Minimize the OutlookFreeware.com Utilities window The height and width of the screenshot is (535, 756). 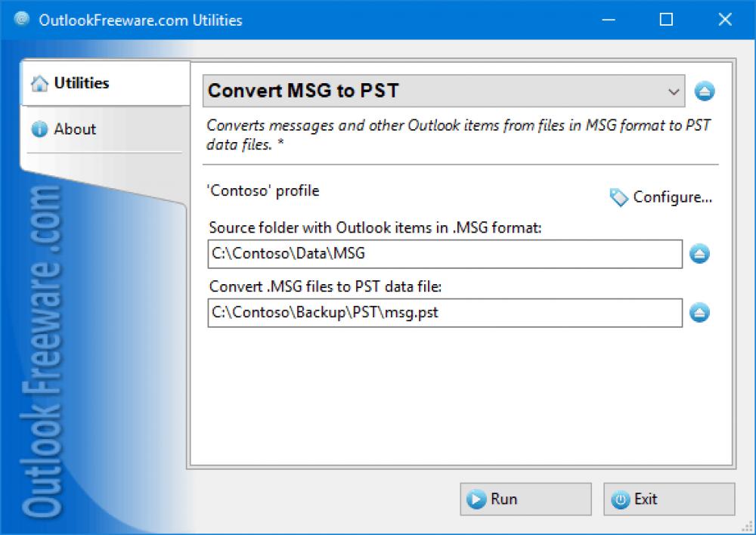(x=607, y=20)
